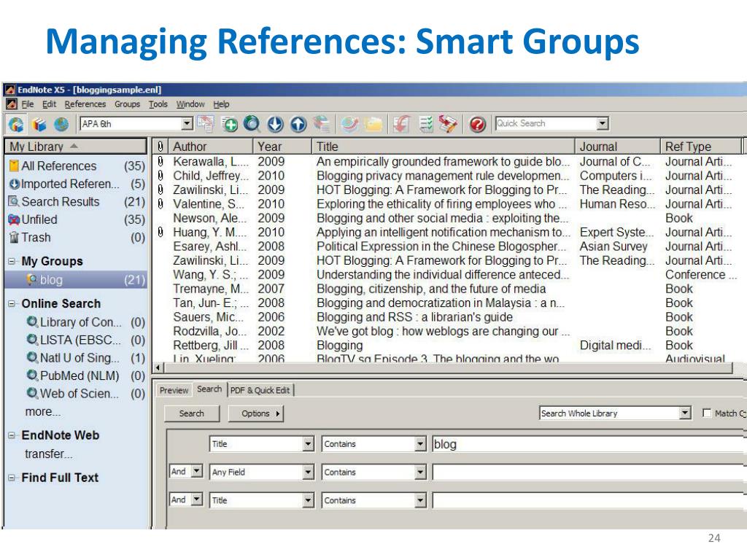Viewport: 747px width, 560px height.
Task: Click the Online Search magnifier globe icon
Action: (x=252, y=124)
